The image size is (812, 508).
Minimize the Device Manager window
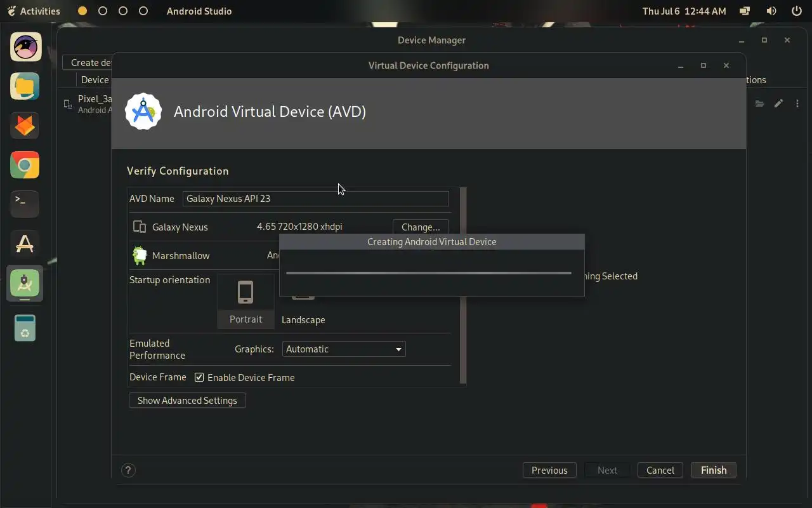click(742, 40)
